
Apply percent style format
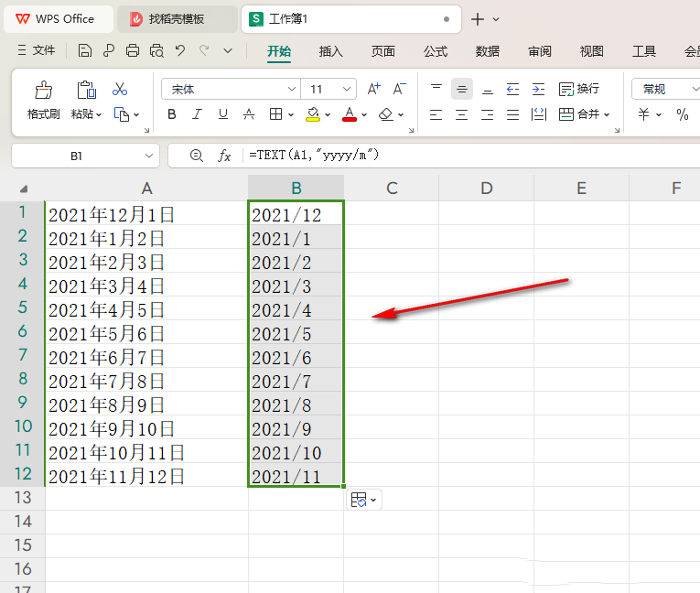[x=682, y=114]
